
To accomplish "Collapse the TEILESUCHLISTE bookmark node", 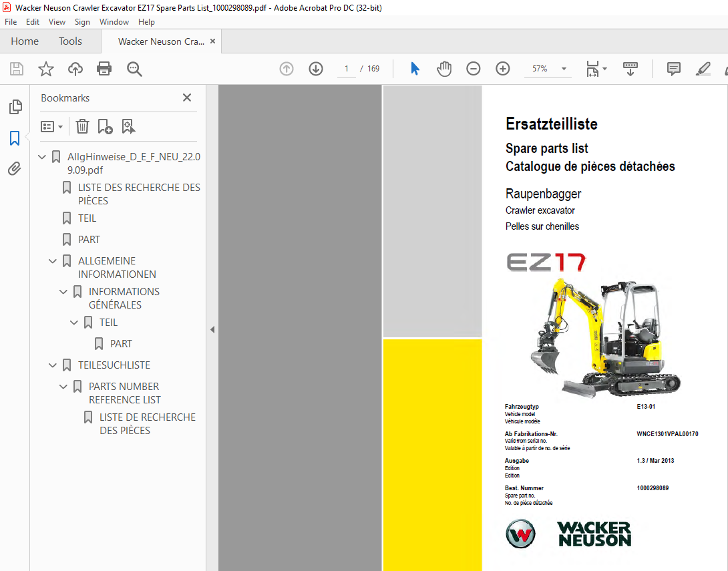I will pyautogui.click(x=53, y=365).
